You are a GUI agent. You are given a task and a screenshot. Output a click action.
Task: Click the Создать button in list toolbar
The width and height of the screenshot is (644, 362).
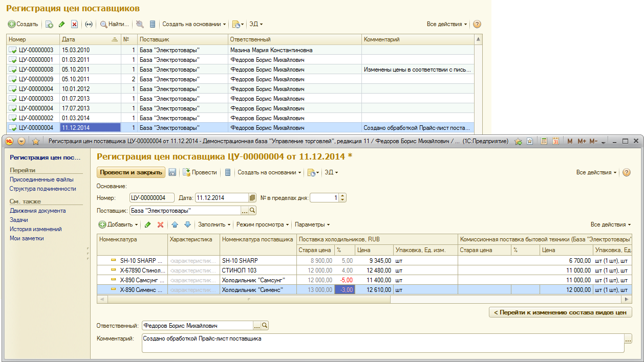click(23, 24)
